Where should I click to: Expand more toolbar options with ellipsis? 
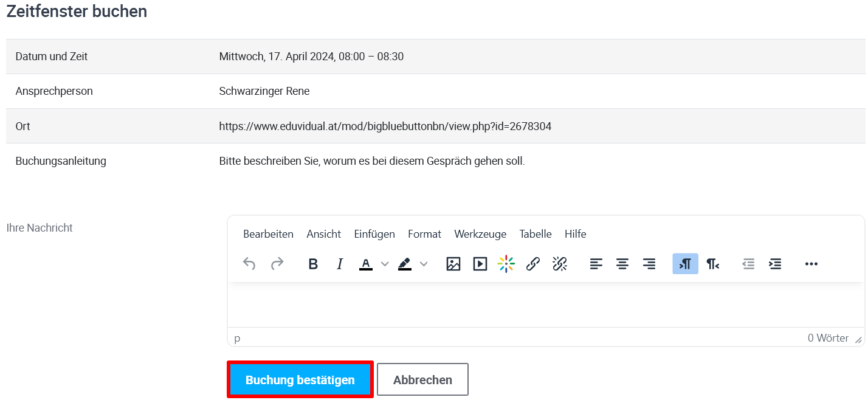(811, 264)
